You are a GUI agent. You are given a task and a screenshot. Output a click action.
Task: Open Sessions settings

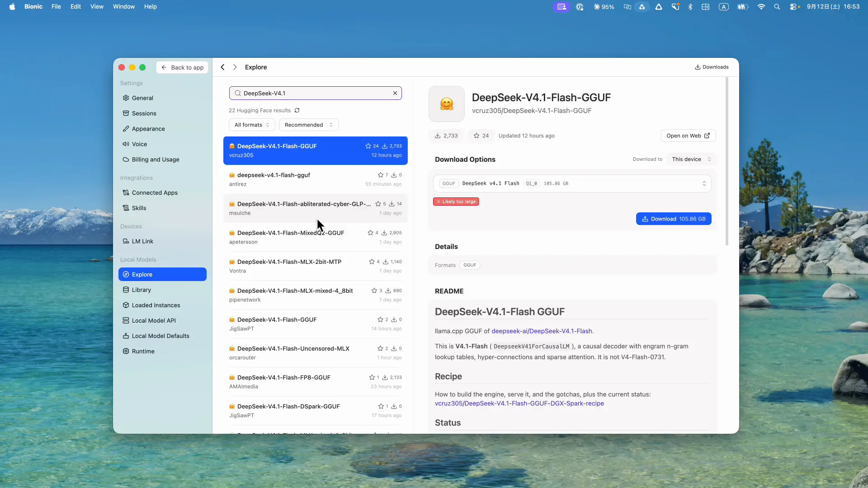[162, 113]
